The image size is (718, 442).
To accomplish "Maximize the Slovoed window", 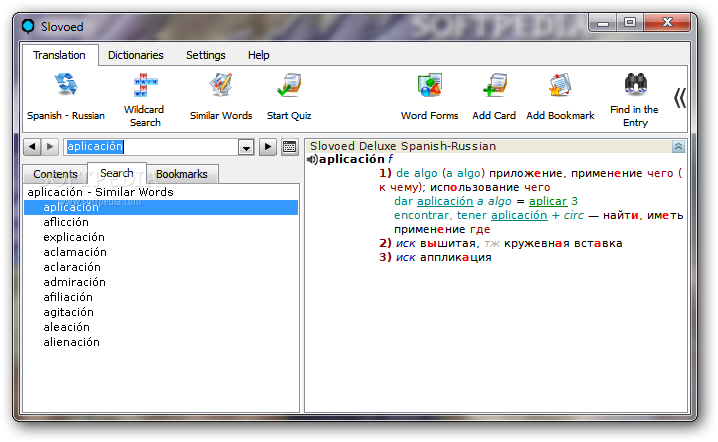I will point(630,23).
